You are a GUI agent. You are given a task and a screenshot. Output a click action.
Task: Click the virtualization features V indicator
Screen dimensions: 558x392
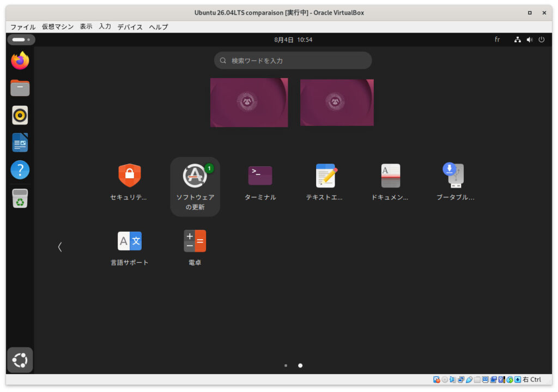click(501, 379)
